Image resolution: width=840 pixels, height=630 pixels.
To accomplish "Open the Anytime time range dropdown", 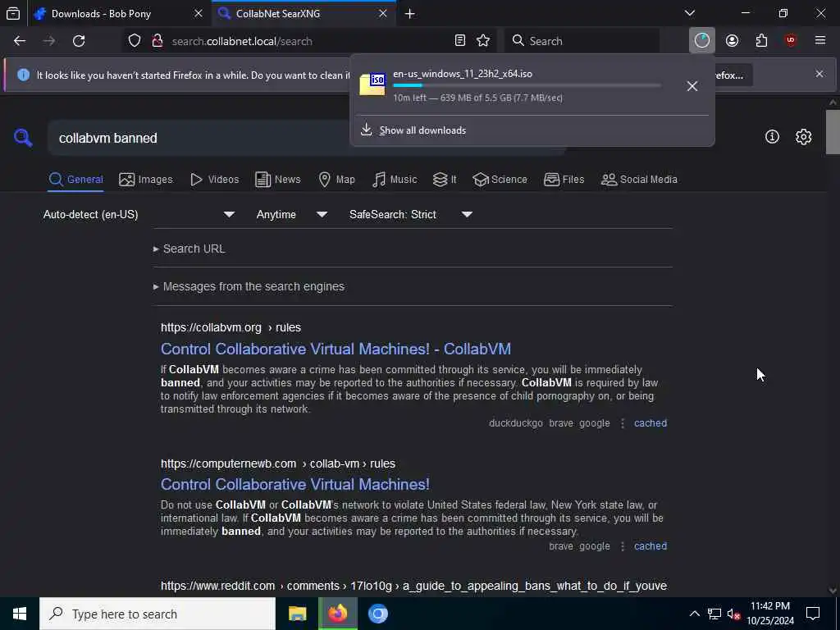I will 291,214.
